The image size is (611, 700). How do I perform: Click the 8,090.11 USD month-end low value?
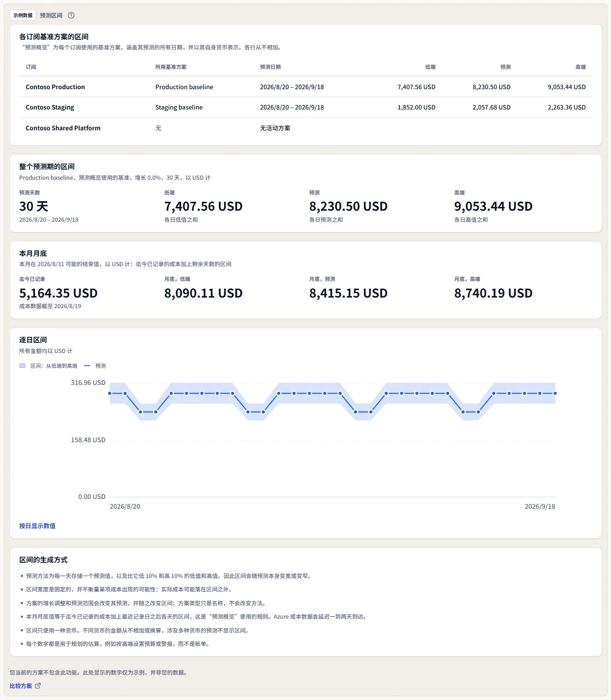click(204, 293)
